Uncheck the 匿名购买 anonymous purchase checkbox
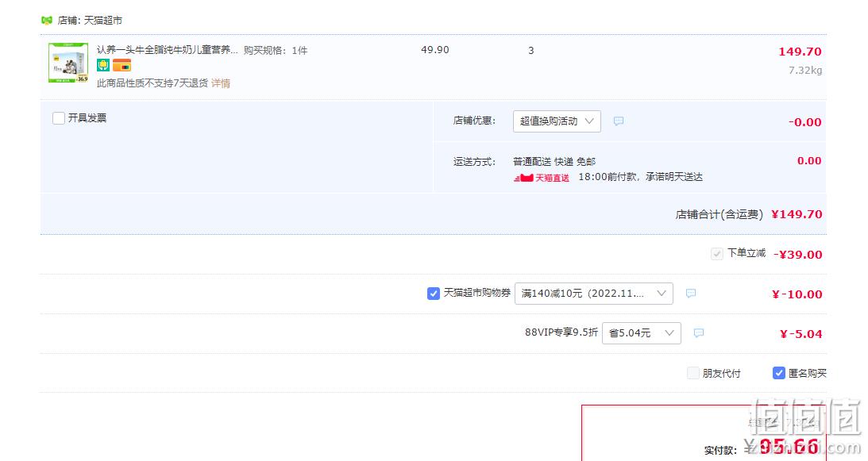 point(779,373)
